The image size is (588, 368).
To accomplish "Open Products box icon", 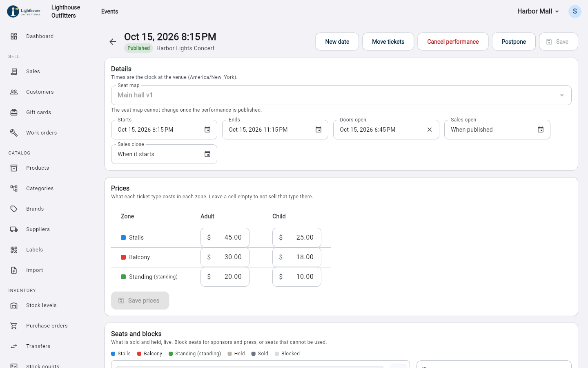I will pos(14,168).
